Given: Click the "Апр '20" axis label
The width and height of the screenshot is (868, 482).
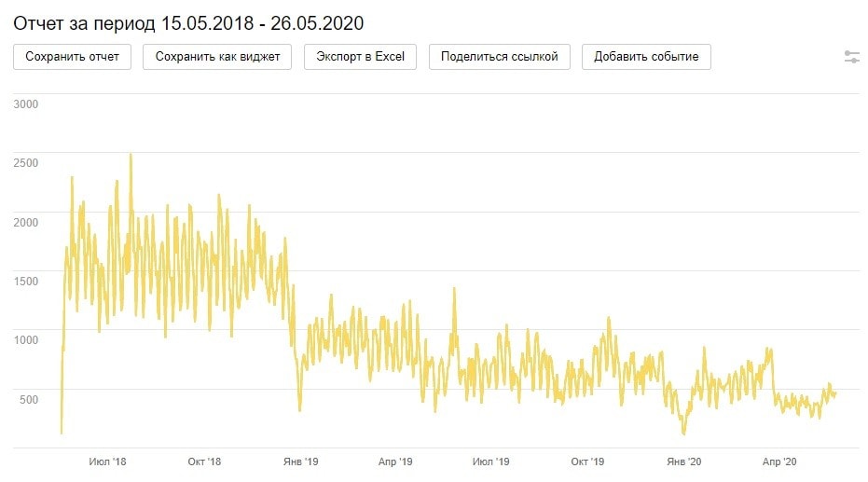Looking at the screenshot, I should coord(779,461).
